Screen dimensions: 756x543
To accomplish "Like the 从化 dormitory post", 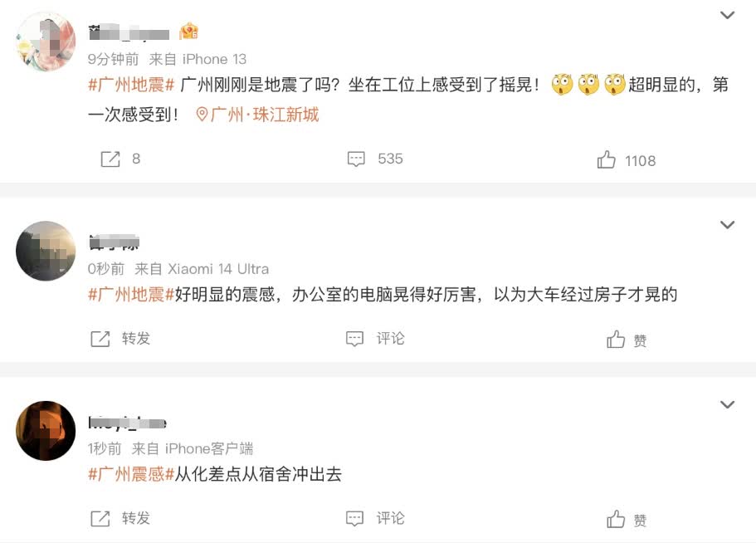I will [616, 520].
